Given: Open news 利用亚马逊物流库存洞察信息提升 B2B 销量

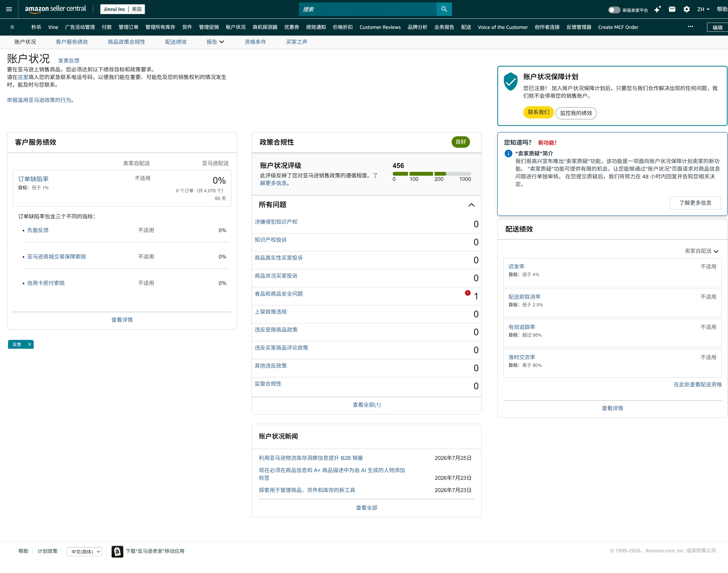Looking at the screenshot, I should pyautogui.click(x=311, y=458).
